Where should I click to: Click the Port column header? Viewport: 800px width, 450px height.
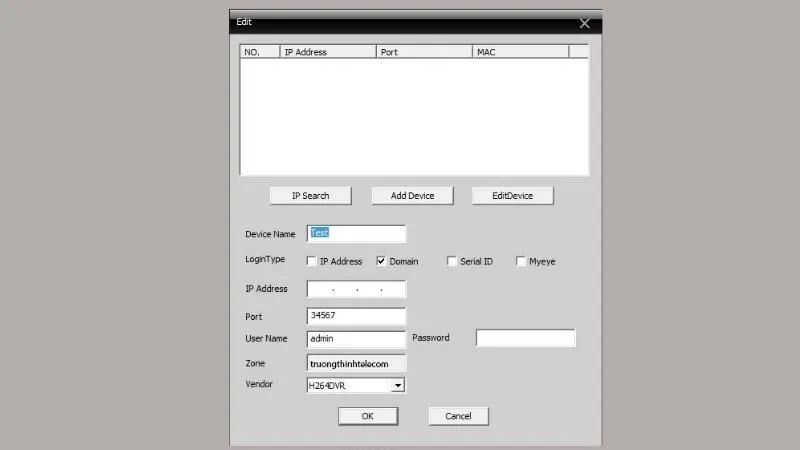click(424, 52)
